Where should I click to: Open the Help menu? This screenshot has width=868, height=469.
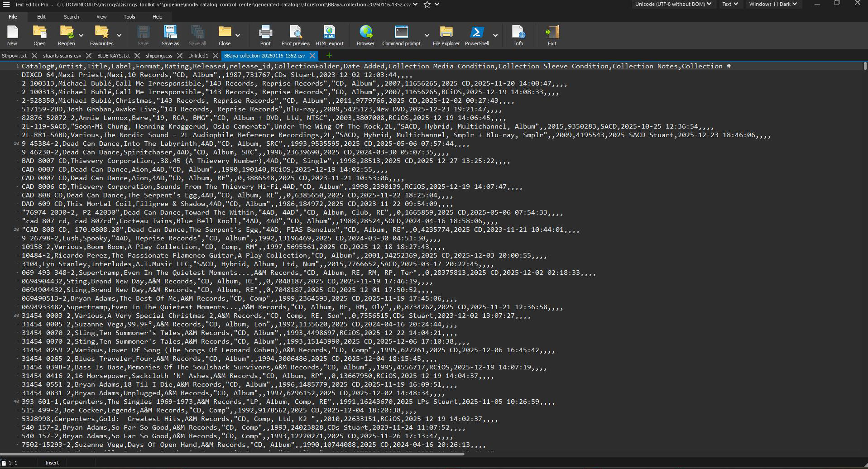click(157, 17)
